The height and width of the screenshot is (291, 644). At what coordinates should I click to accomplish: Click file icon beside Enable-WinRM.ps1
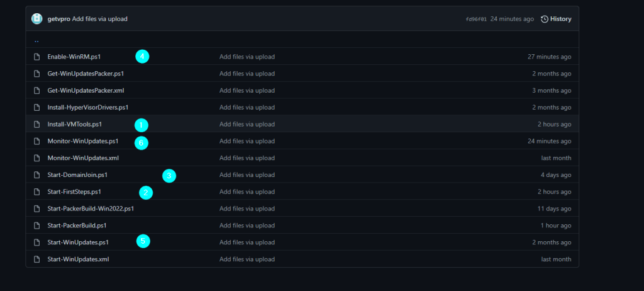(x=37, y=57)
